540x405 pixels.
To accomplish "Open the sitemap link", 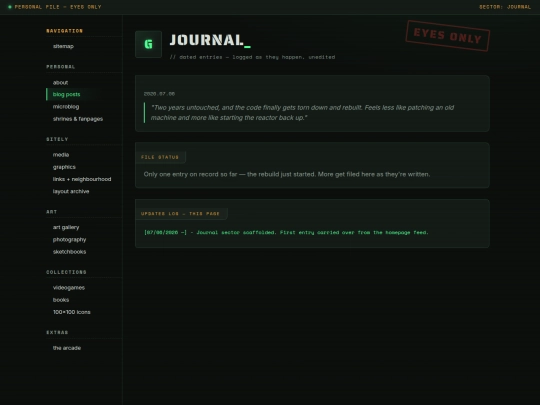I will coord(63,46).
